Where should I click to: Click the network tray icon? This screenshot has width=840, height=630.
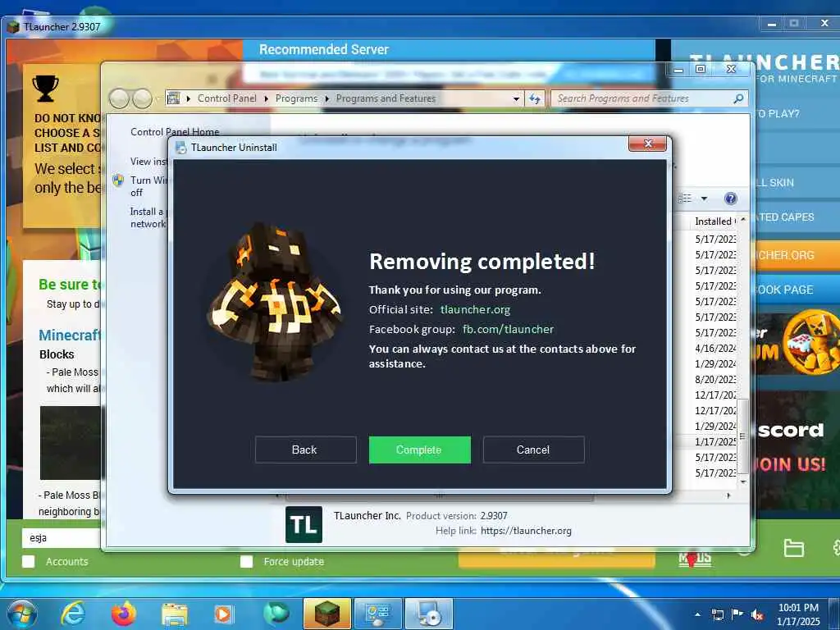717,614
